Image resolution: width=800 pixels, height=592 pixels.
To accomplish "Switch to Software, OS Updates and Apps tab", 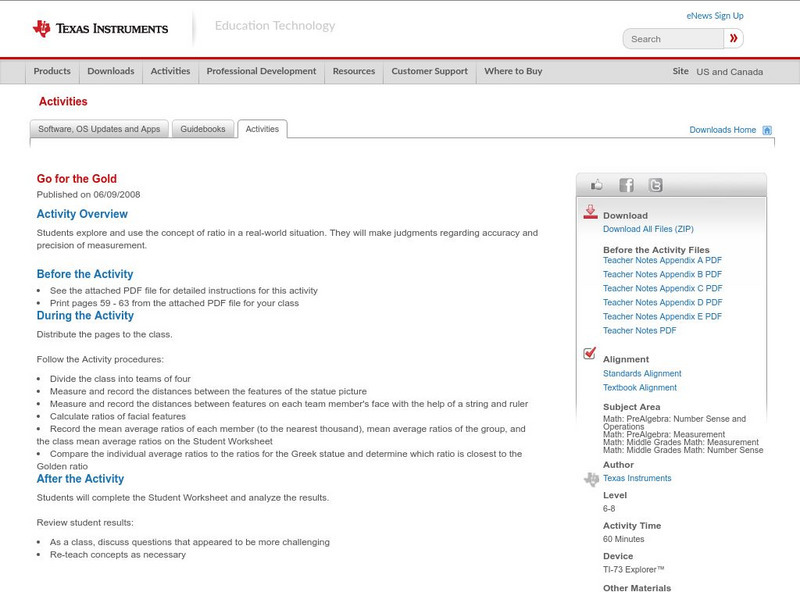I will coord(99,129).
